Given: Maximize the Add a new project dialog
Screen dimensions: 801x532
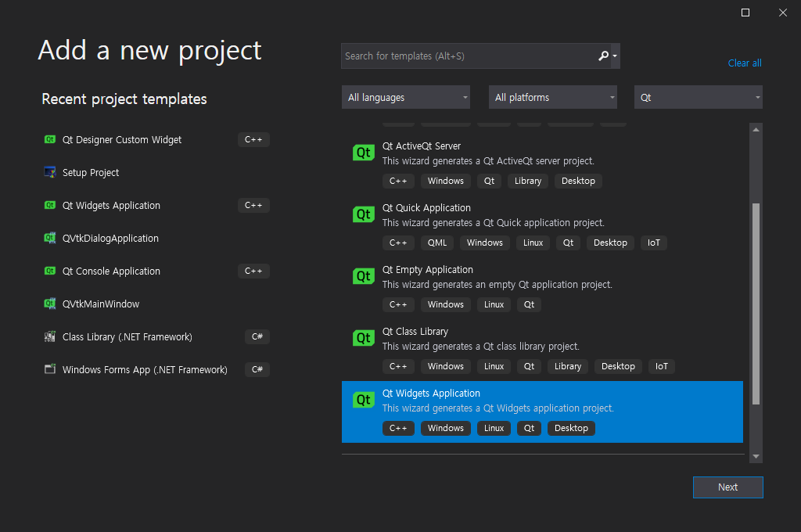Looking at the screenshot, I should click(745, 13).
